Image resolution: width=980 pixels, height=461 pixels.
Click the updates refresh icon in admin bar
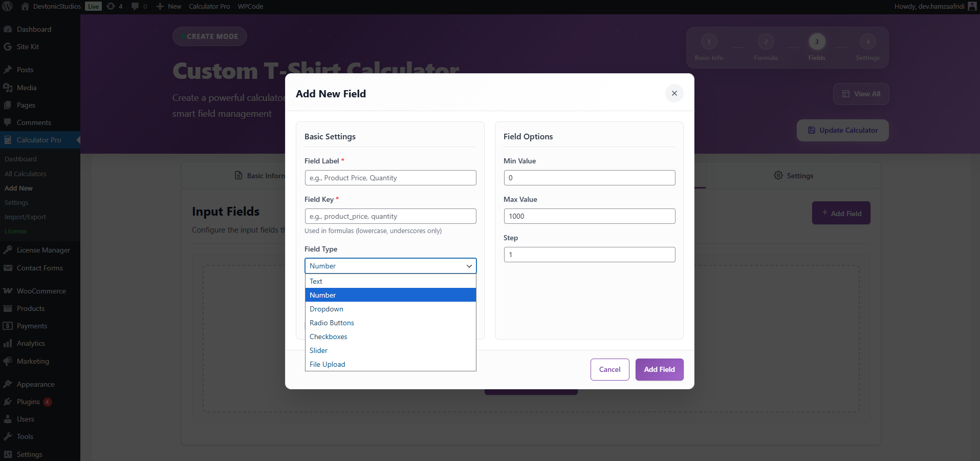point(111,6)
